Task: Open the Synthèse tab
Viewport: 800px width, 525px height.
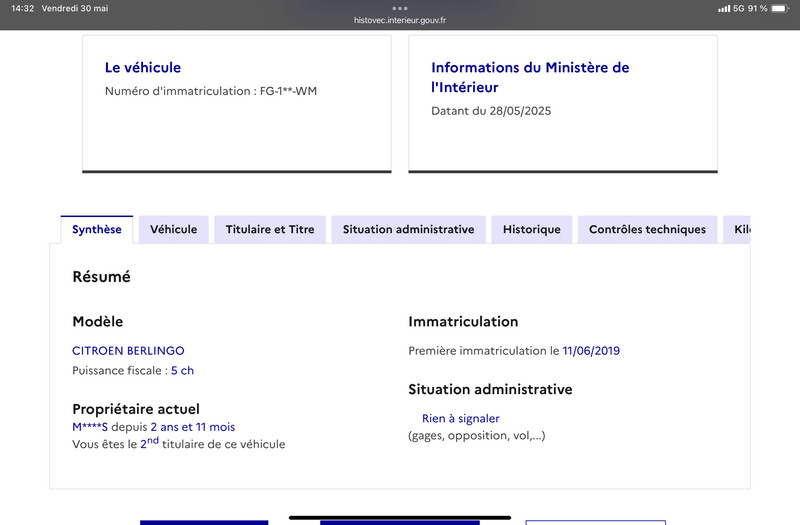Action: pos(97,230)
